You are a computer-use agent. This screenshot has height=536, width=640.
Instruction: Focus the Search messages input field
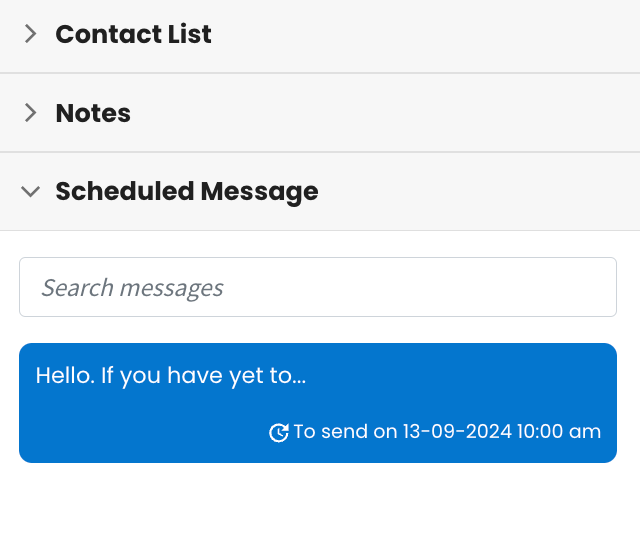318,287
